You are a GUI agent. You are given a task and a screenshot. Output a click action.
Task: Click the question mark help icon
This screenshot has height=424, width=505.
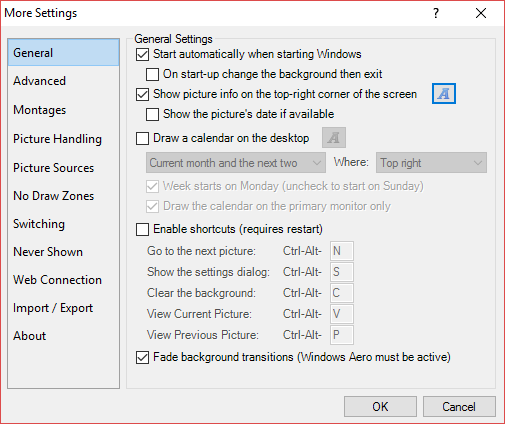(436, 13)
